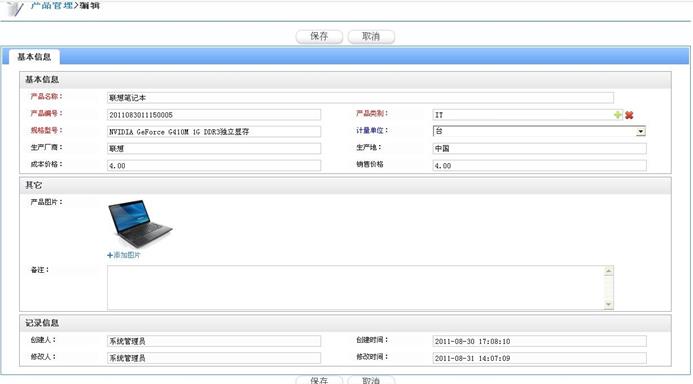This screenshot has height=384, width=693.
Task: Click the 计量单位 label
Action: (x=372, y=130)
